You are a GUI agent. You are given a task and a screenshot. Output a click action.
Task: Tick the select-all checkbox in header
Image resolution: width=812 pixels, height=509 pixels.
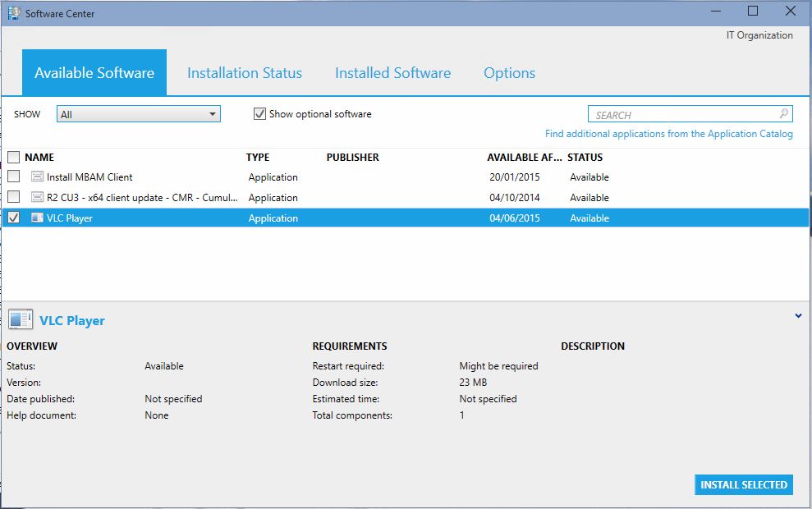[13, 157]
